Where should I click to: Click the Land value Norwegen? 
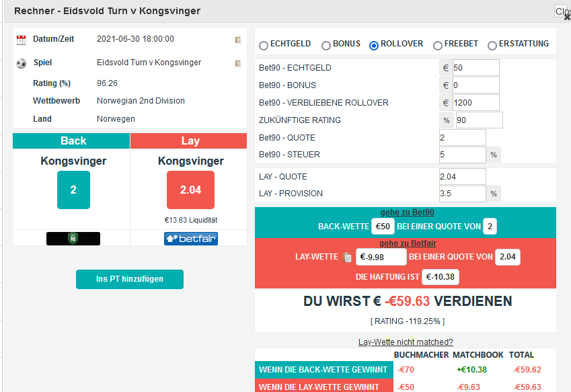pyautogui.click(x=116, y=119)
